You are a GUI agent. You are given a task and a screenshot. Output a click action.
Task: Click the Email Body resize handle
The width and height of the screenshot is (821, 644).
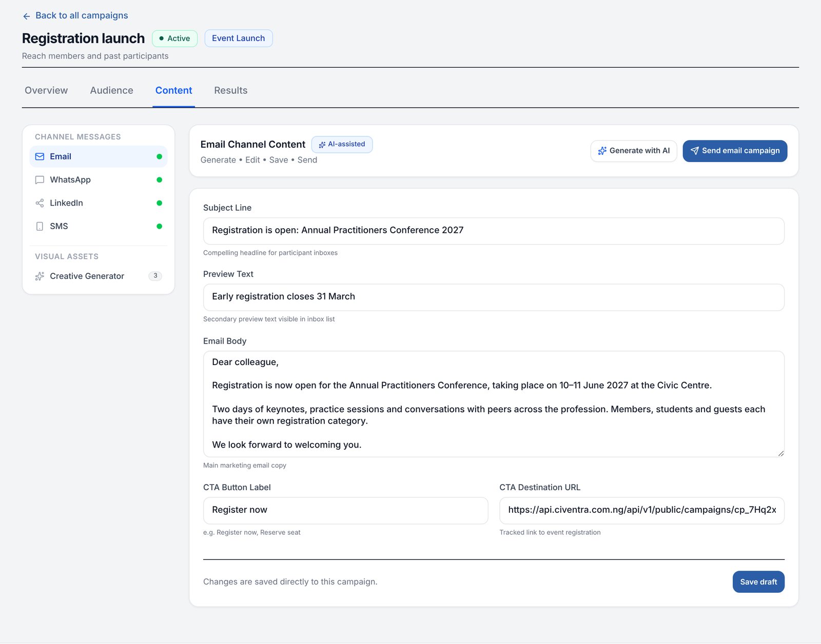780,453
